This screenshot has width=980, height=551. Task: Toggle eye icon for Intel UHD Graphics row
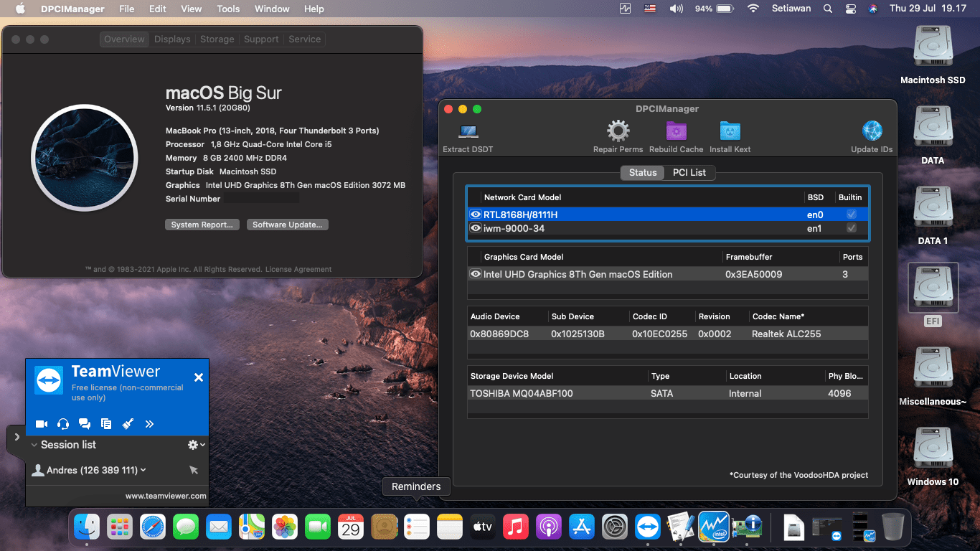pos(475,274)
